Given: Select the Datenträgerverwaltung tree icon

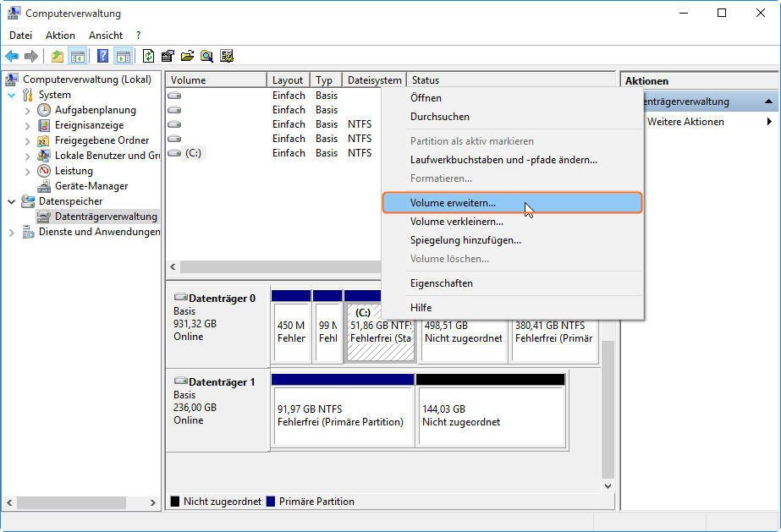Looking at the screenshot, I should [x=44, y=217].
